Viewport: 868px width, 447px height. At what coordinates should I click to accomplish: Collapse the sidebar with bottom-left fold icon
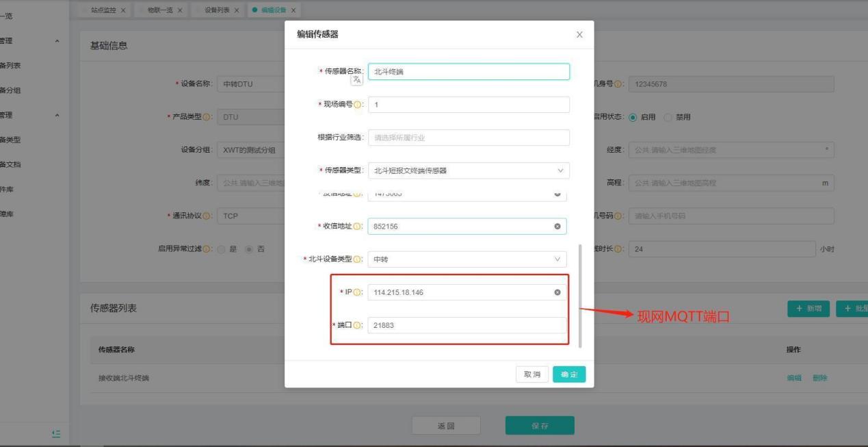coord(56,433)
